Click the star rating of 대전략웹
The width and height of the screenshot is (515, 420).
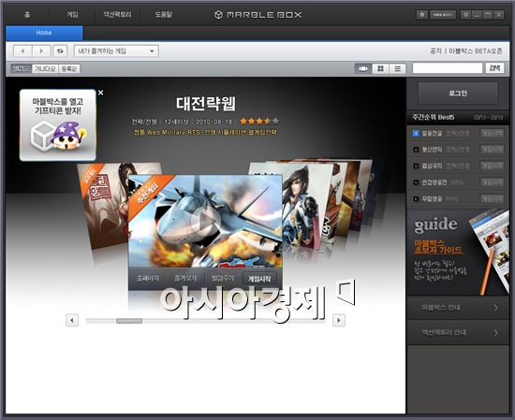[259, 121]
